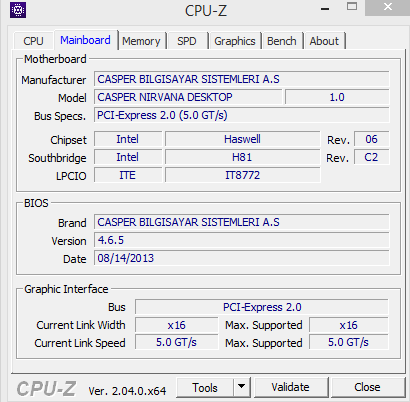410x402 pixels.
Task: Click the CPU-Z application icon in title bar
Action: (18, 10)
